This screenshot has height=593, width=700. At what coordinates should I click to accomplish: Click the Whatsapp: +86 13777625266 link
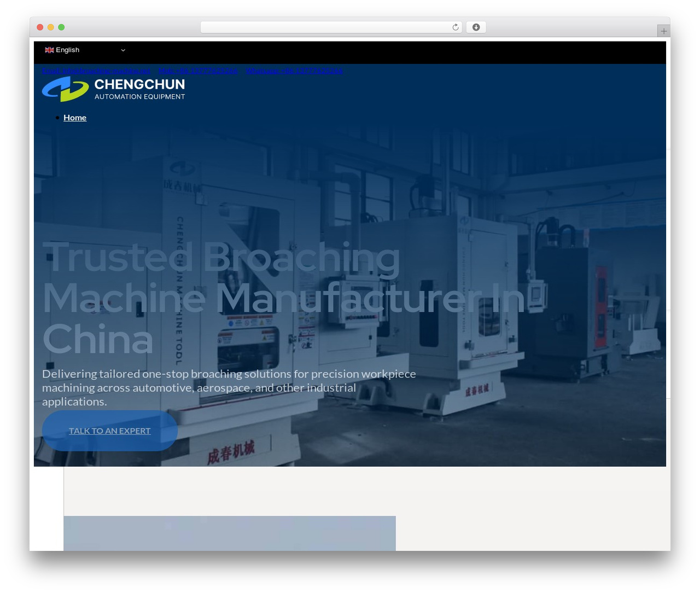[294, 71]
